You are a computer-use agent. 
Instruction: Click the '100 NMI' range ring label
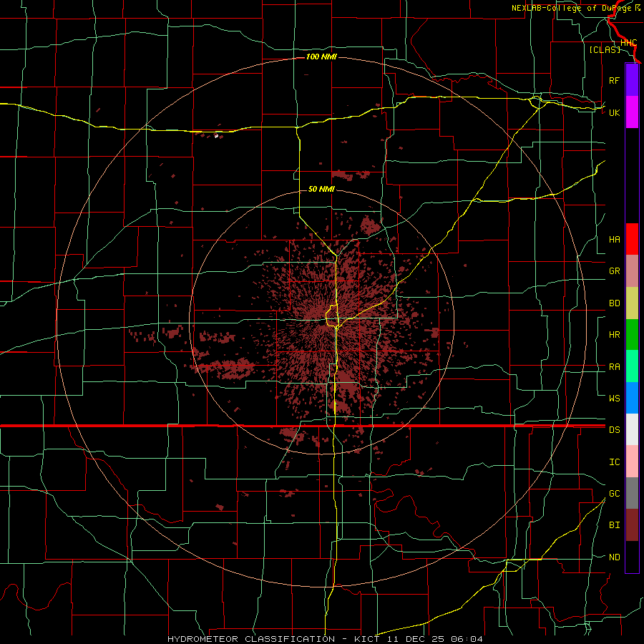pos(321,57)
